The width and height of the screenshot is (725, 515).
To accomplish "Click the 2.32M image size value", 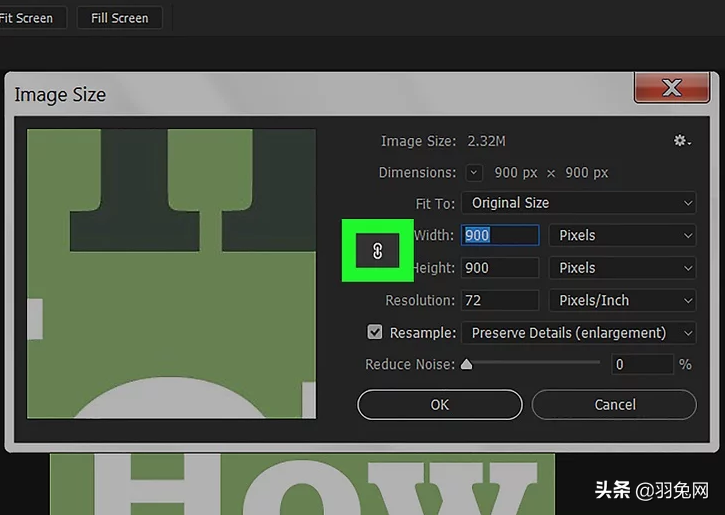I will point(486,141).
